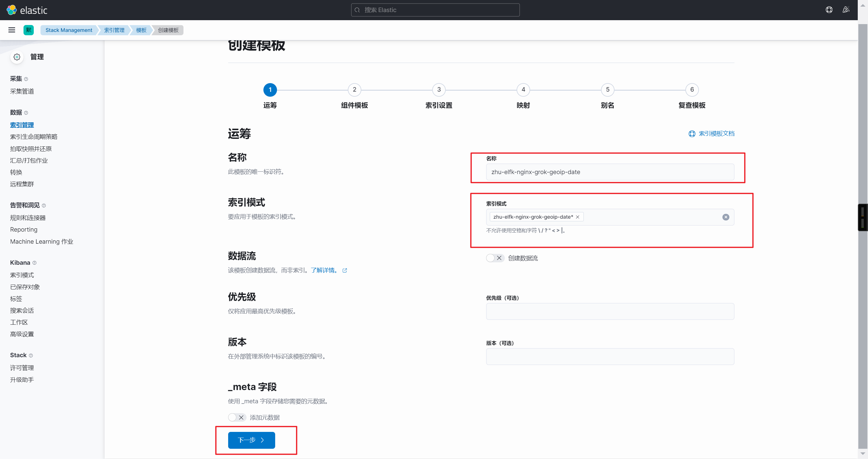The height and width of the screenshot is (459, 868).
Task: Open Kibana 索引模式 in sidebar
Action: tap(22, 275)
